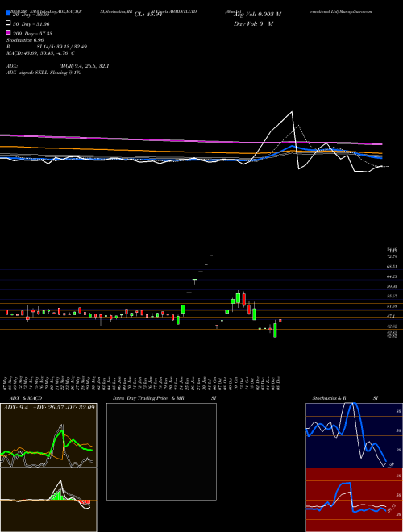
Task: Click the 'ADX: 9.4 +DY: 26.57 -DY: 32.09' header
Action: 49,407
